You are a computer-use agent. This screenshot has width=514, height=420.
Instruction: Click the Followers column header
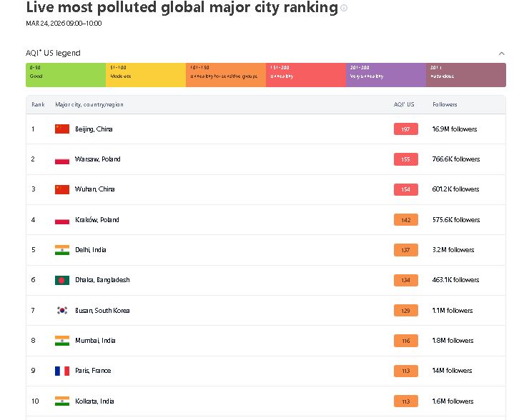pyautogui.click(x=445, y=104)
